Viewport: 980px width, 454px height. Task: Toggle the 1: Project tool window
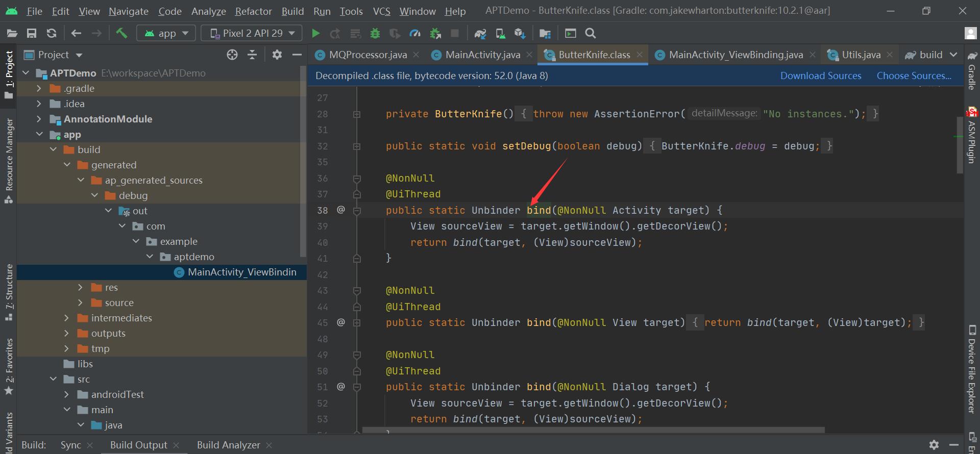pyautogui.click(x=9, y=75)
